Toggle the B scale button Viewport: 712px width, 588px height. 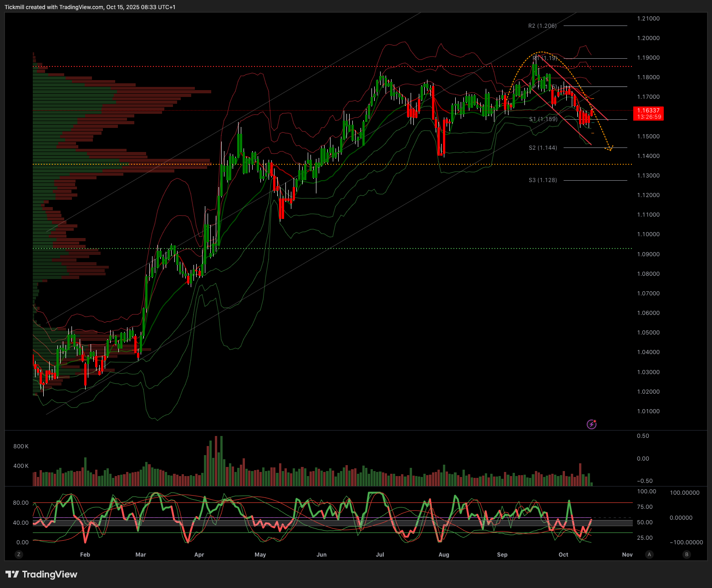[687, 554]
